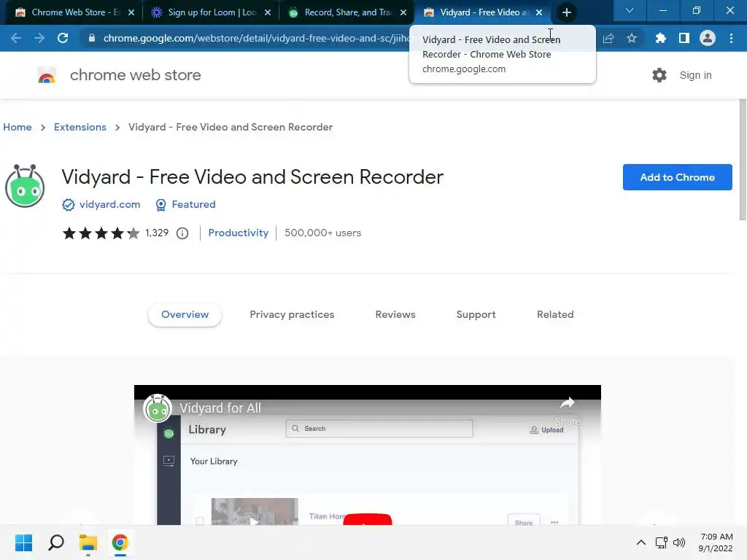Open the browser side panel icon

(x=684, y=38)
